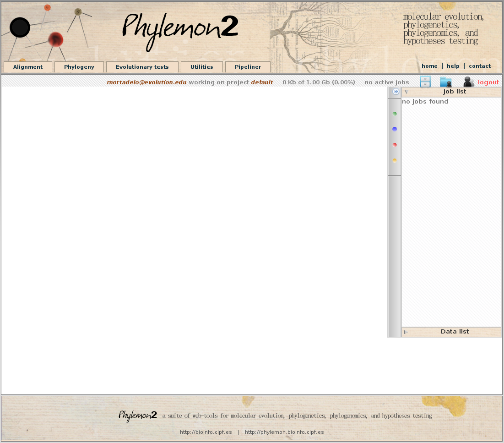Open the help link

pos(453,66)
